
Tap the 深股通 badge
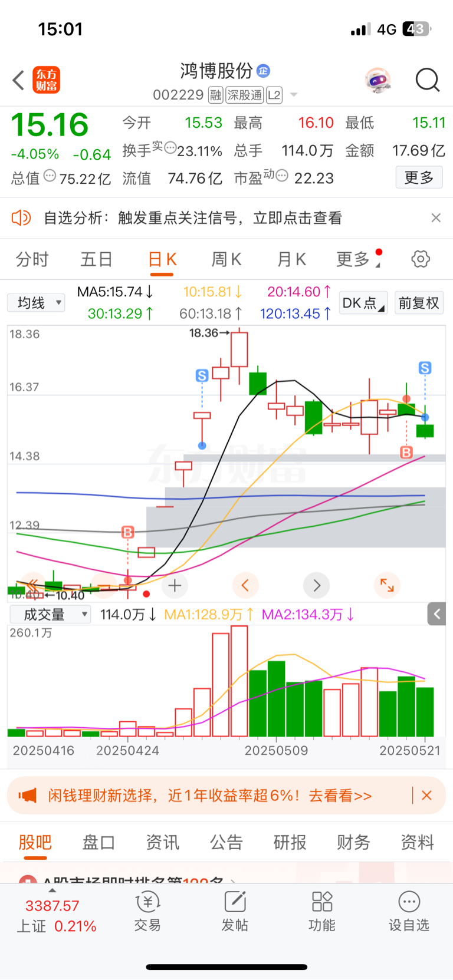click(x=245, y=95)
